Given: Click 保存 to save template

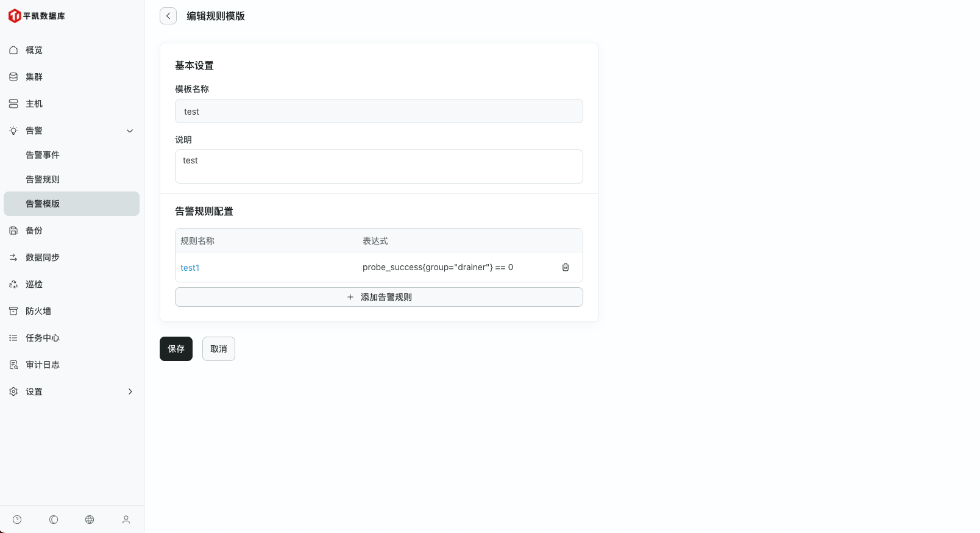Looking at the screenshot, I should [x=176, y=349].
